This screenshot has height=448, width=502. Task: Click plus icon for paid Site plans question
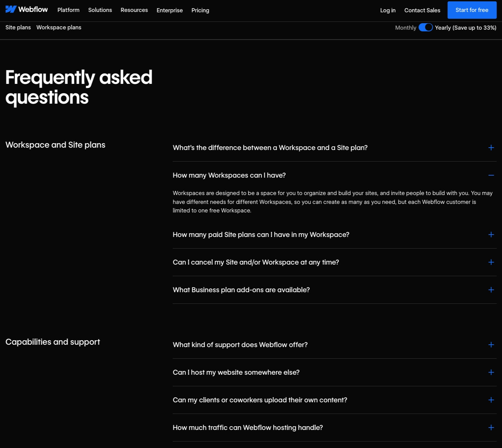tap(491, 235)
